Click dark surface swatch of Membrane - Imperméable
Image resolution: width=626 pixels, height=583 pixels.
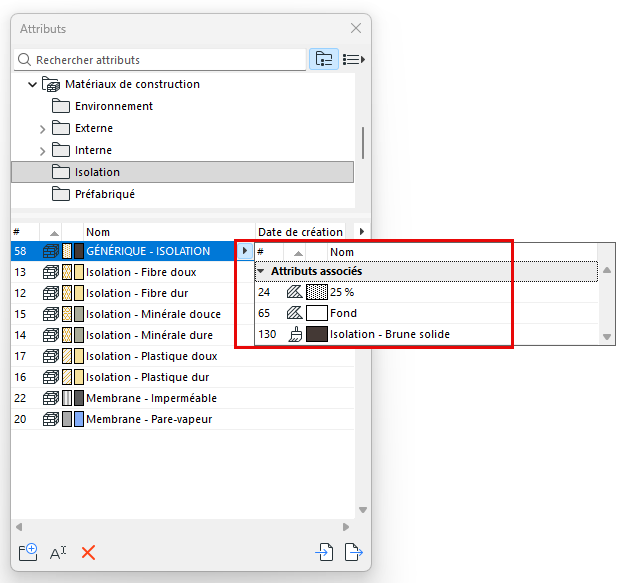click(x=79, y=398)
